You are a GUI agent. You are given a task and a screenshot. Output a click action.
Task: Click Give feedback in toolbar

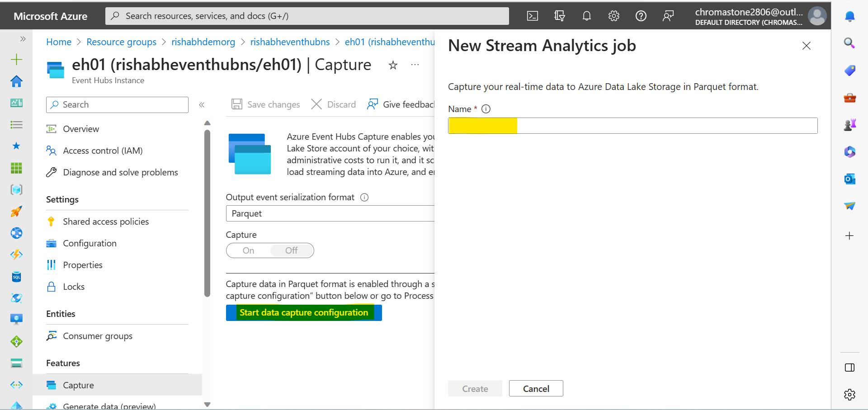pyautogui.click(x=401, y=104)
